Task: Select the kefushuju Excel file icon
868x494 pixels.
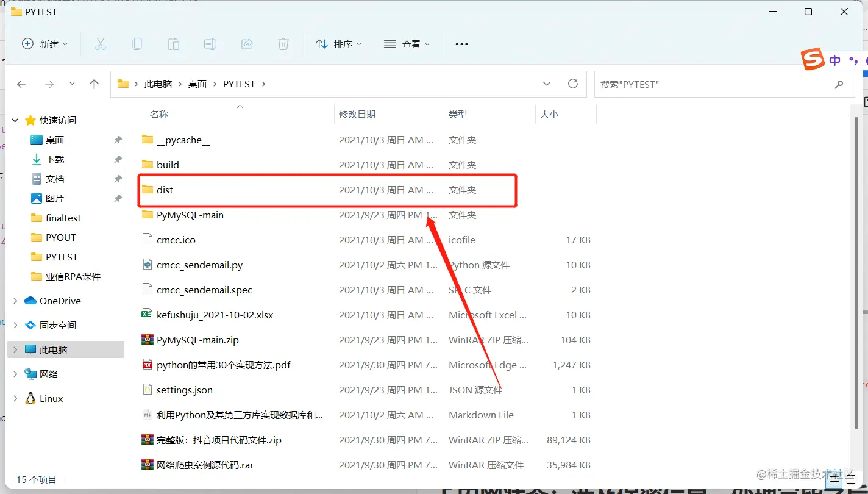Action: [147, 315]
